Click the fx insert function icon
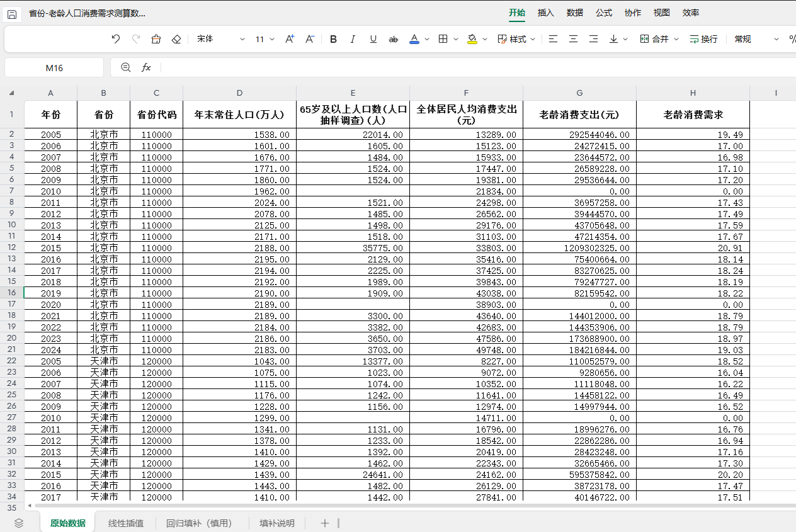 coord(146,67)
